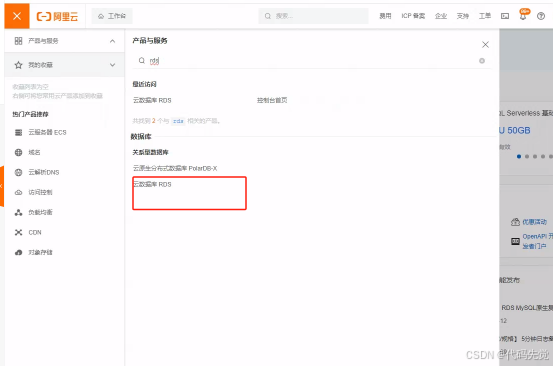Open 云原生分布式数据库 PolarDB-X result
Screen dimensions: 553x366
click(x=175, y=168)
